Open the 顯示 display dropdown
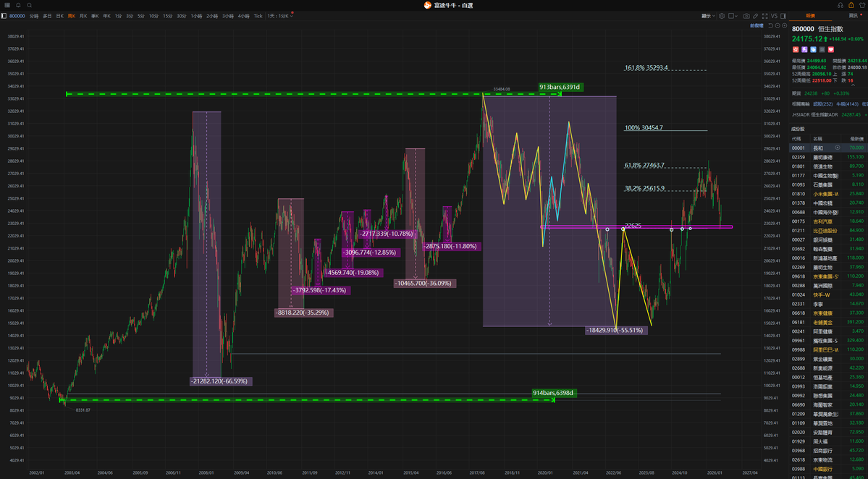This screenshot has height=479, width=868. (709, 16)
